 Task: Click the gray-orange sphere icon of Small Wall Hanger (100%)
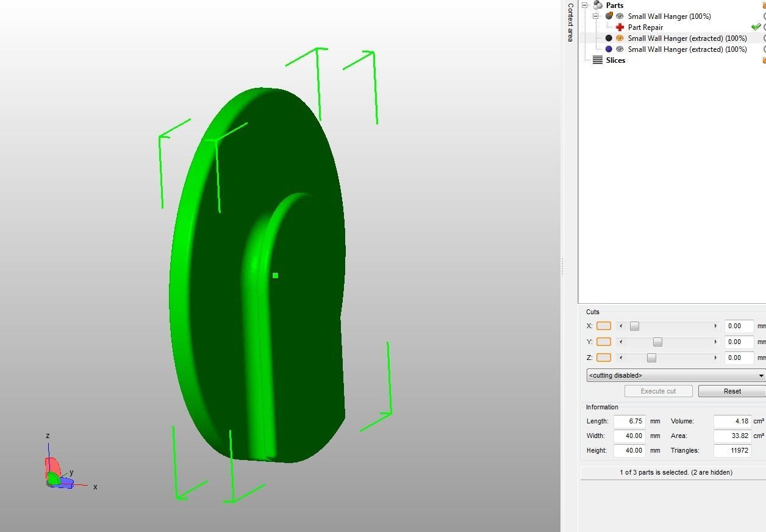coord(609,16)
